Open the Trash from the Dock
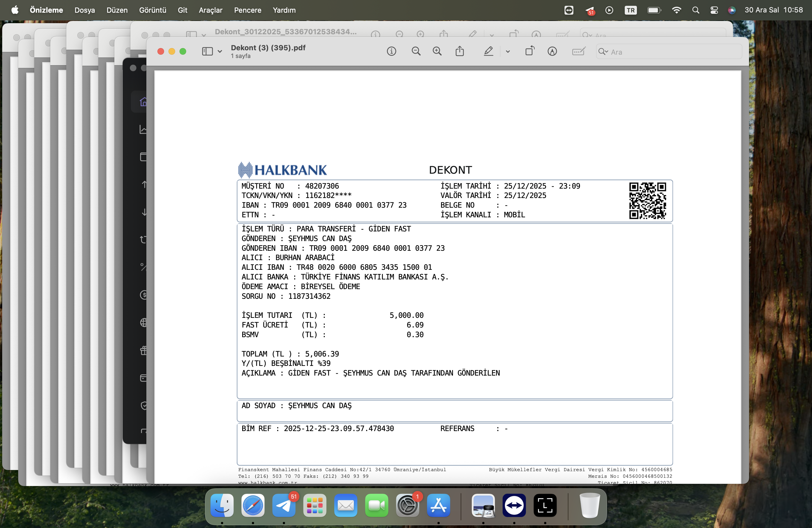 pyautogui.click(x=590, y=505)
